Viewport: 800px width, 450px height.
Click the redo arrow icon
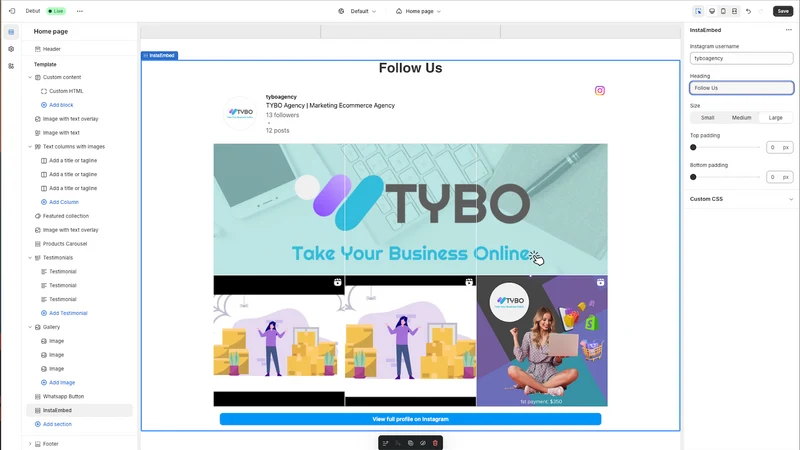[x=761, y=11]
